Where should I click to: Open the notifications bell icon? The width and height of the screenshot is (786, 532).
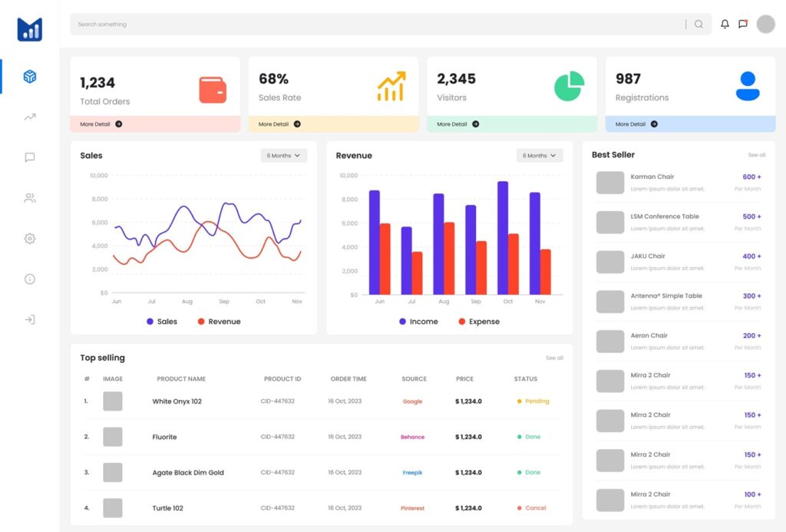[725, 25]
